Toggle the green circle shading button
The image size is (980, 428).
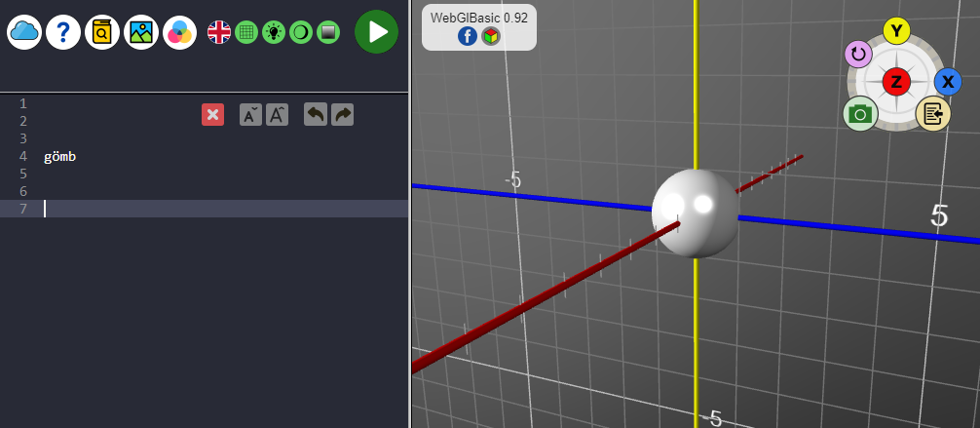click(x=301, y=32)
